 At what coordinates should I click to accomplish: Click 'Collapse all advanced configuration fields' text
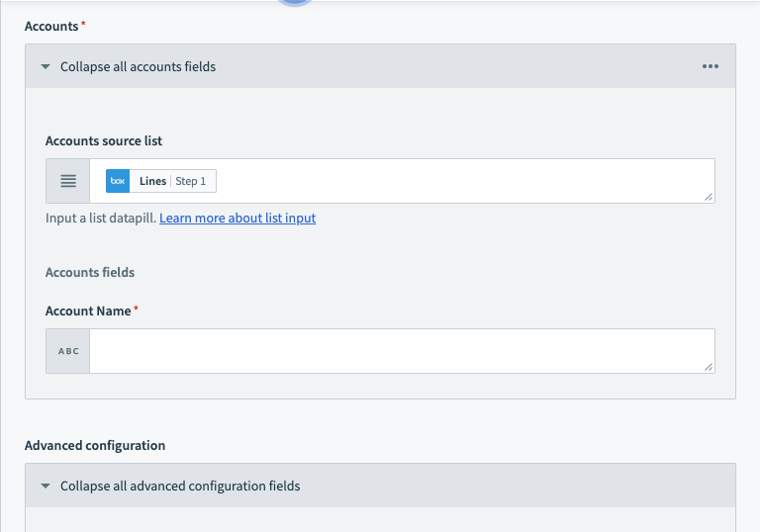(180, 487)
